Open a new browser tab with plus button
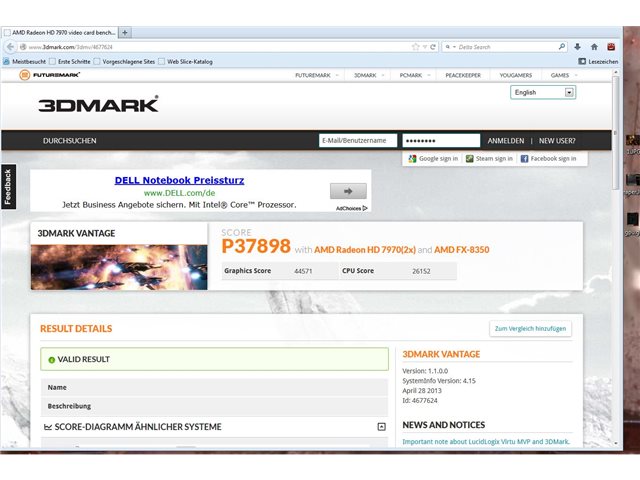The width and height of the screenshot is (640, 480). [x=125, y=32]
